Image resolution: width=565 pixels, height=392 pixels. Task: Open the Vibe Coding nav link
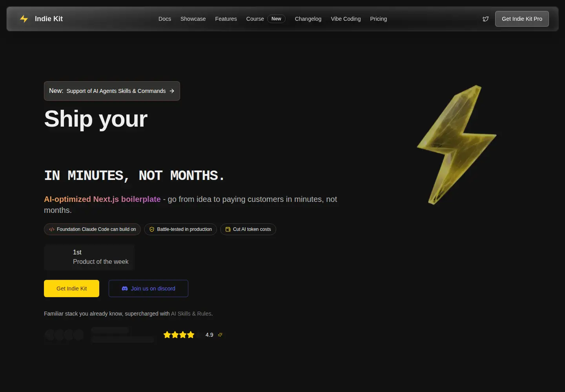pos(346,19)
